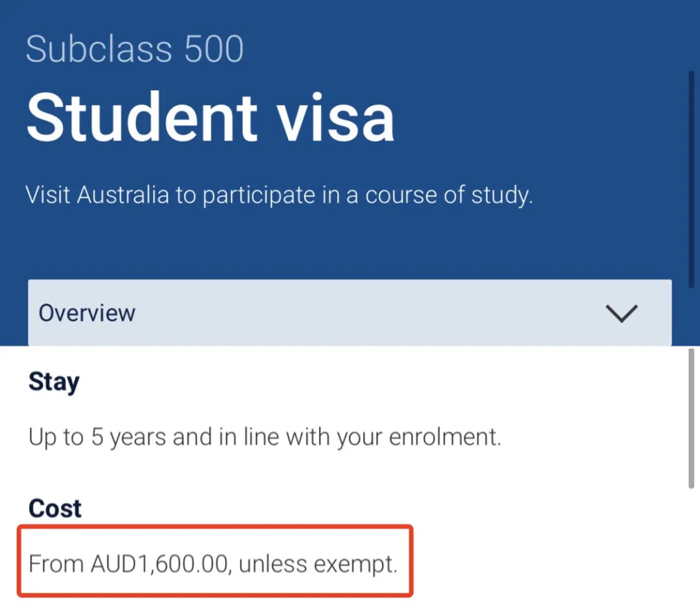Click the content scrollbar beside Stay section
Screen dimensions: 700x610
691,418
